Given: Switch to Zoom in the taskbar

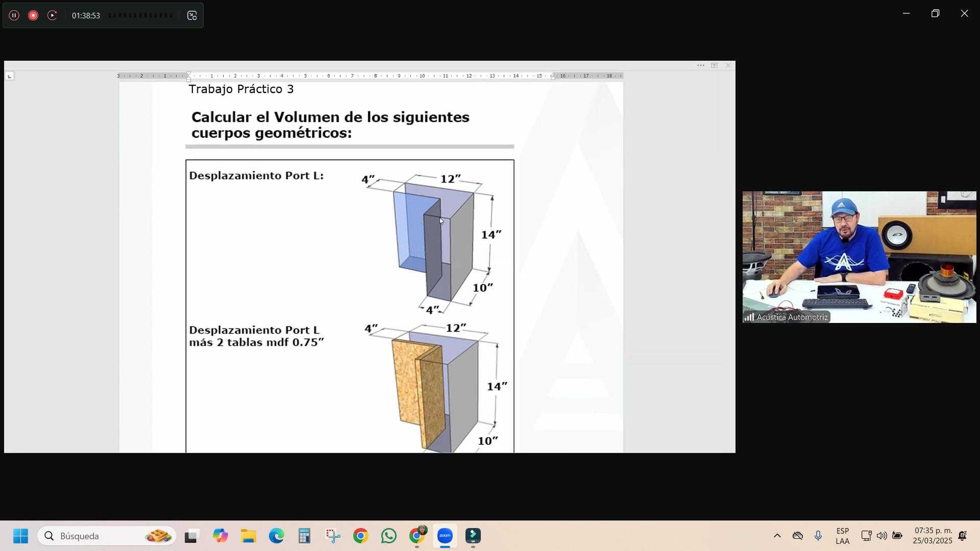Looking at the screenshot, I should pyautogui.click(x=445, y=536).
